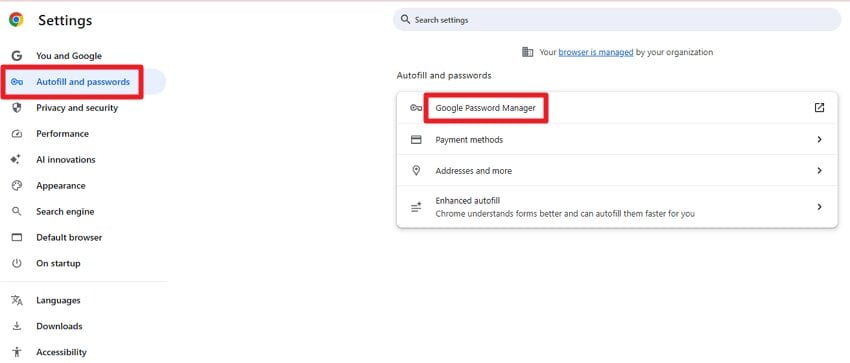
Task: Expand the Addresses and more chevron
Action: coord(819,171)
